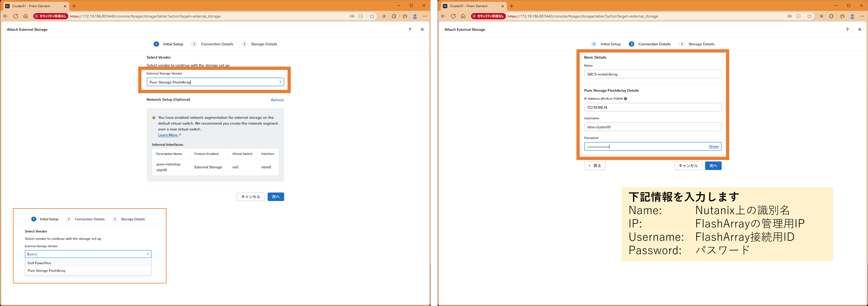Click help question mark in left dialog
Screen dimensions: 868x306
pos(410,30)
